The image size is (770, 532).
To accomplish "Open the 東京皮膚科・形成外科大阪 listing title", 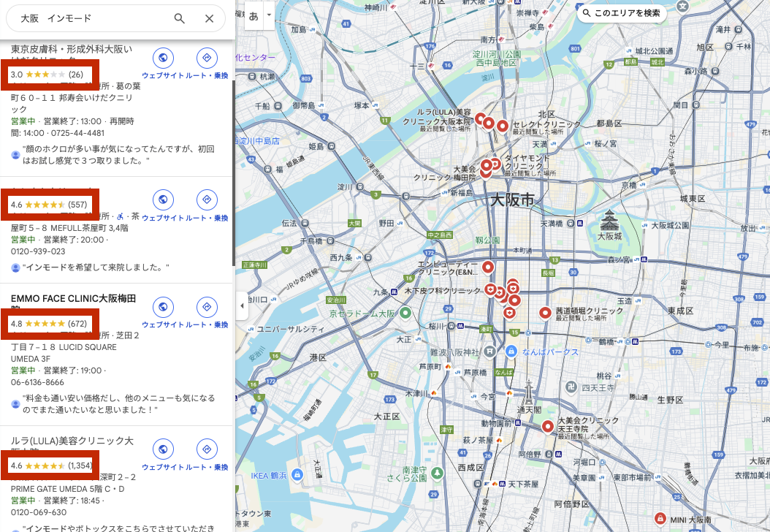I will [x=72, y=49].
